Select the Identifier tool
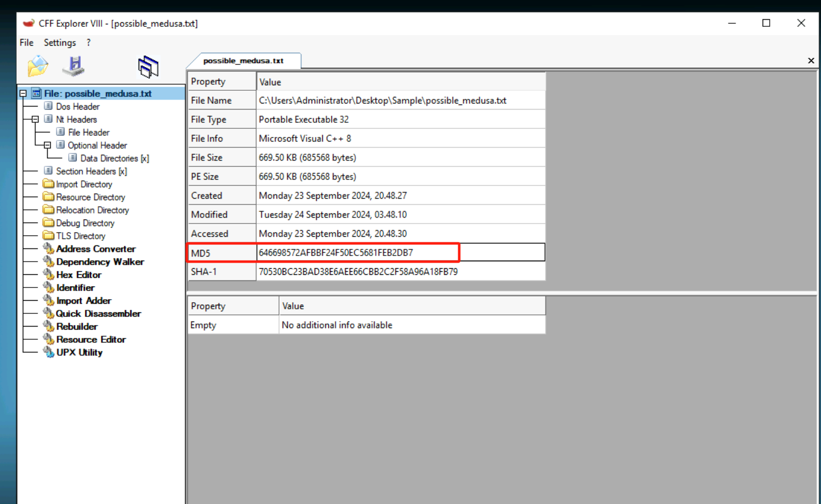Viewport: 821px width, 504px height. 75,287
